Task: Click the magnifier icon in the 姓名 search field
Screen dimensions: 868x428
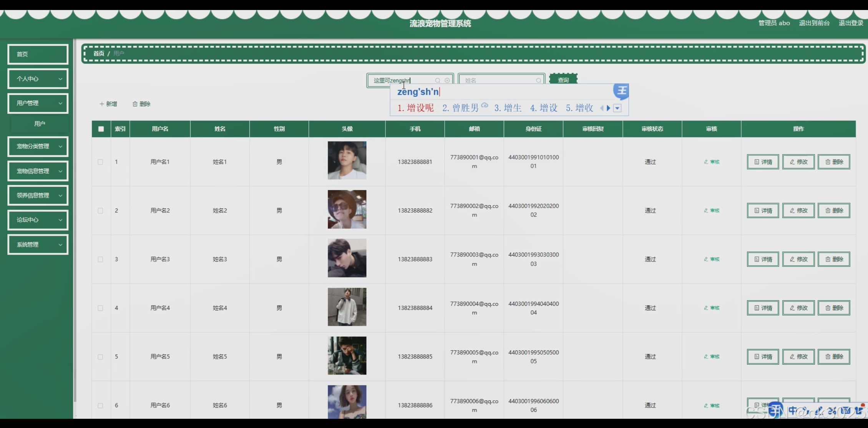Action: pos(538,80)
